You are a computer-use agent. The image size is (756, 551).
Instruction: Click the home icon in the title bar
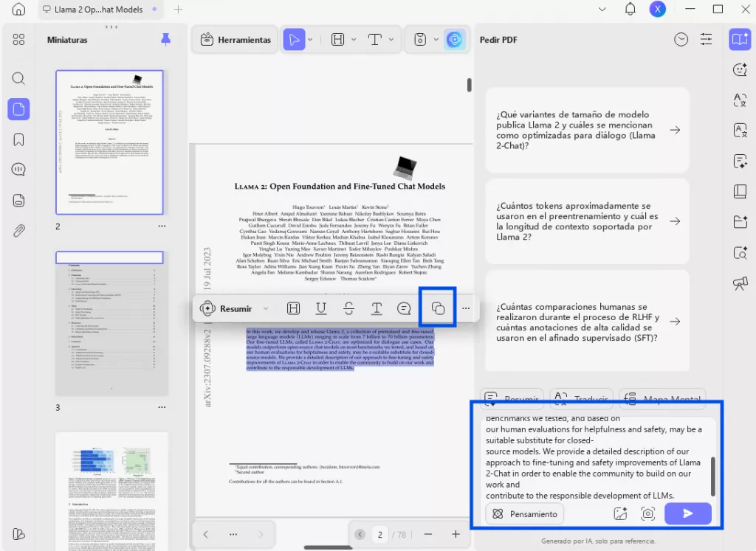click(x=18, y=9)
